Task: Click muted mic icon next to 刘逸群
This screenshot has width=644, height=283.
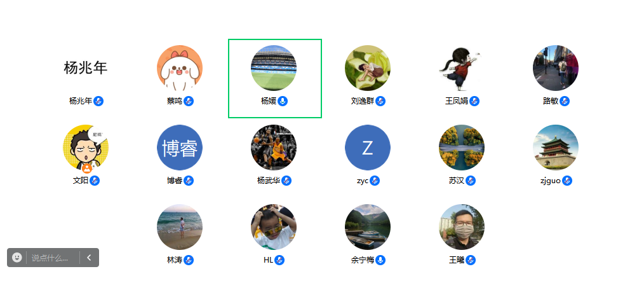Action: pos(380,100)
